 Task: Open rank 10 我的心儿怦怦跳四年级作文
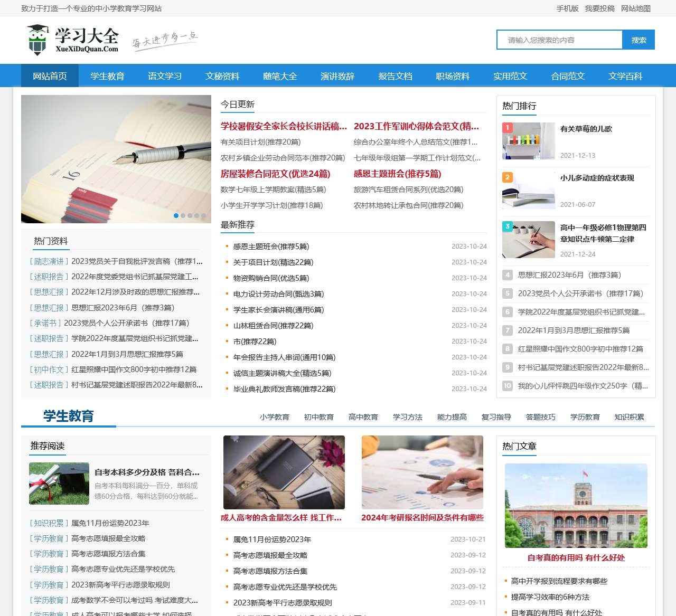583,386
